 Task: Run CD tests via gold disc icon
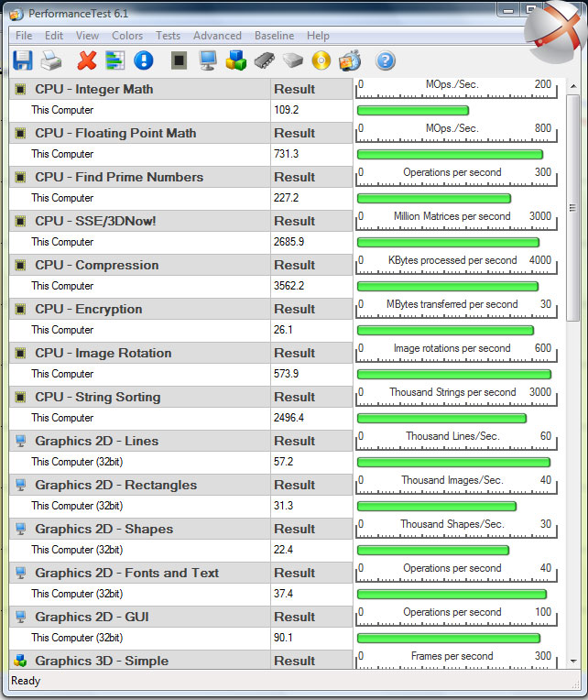click(321, 60)
